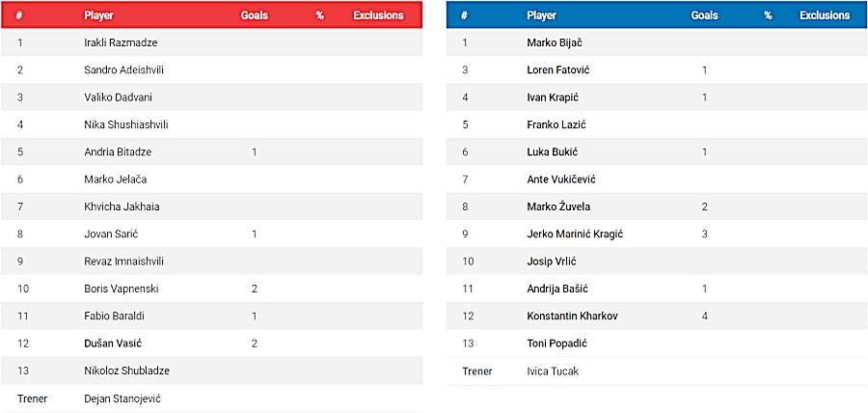Screen dimensions: 868x413
Task: Click the % header in blue table
Action: (768, 15)
